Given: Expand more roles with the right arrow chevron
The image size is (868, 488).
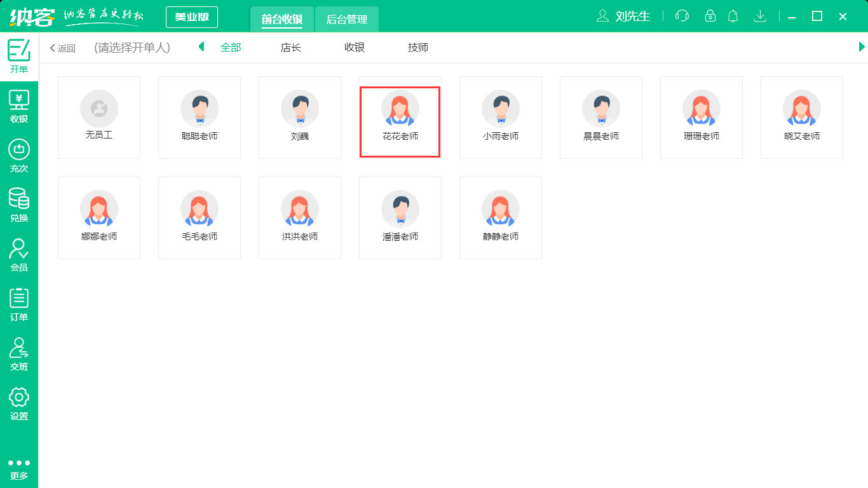Looking at the screenshot, I should (x=862, y=47).
